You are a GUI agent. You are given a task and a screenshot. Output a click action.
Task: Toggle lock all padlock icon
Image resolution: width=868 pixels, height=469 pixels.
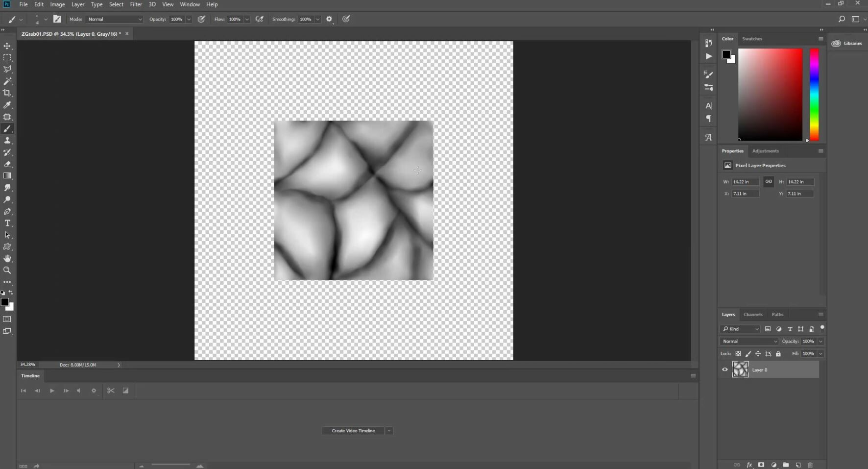coord(778,354)
